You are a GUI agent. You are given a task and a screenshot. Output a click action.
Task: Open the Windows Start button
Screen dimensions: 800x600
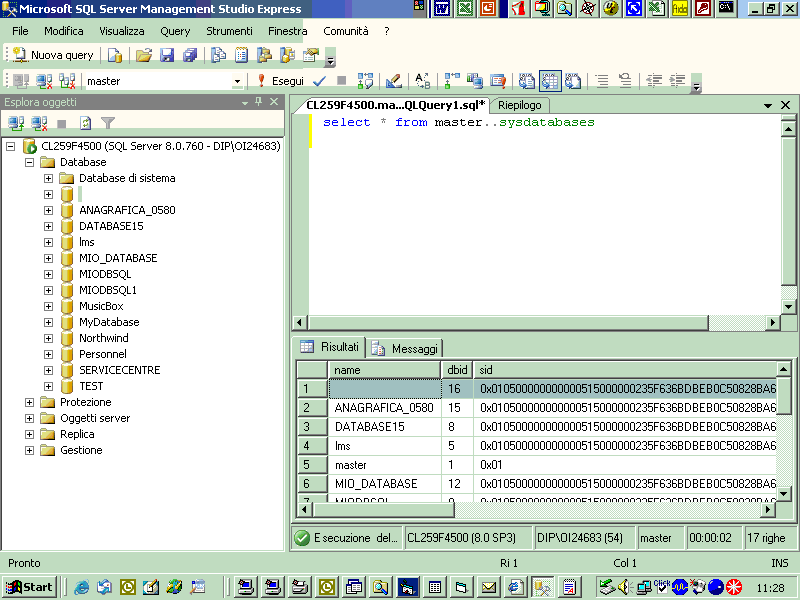click(30, 587)
